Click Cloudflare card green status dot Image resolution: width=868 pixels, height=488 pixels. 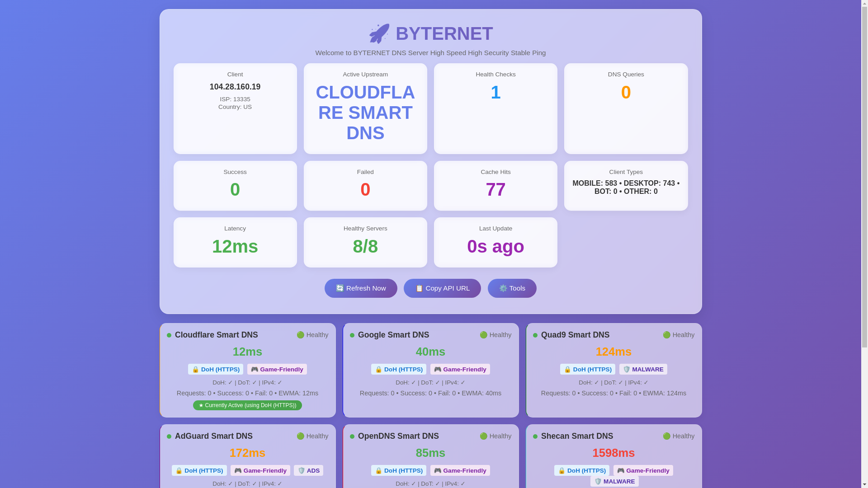click(169, 335)
